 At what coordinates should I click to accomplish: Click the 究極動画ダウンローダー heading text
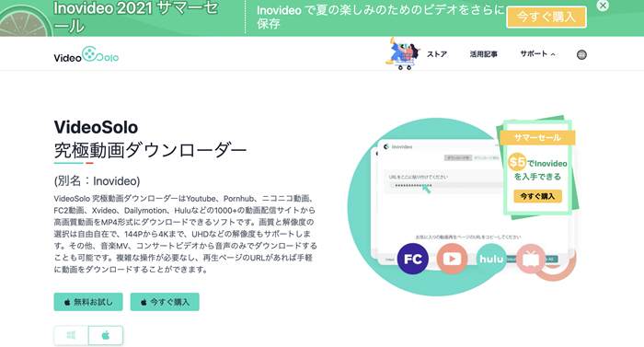150,150
